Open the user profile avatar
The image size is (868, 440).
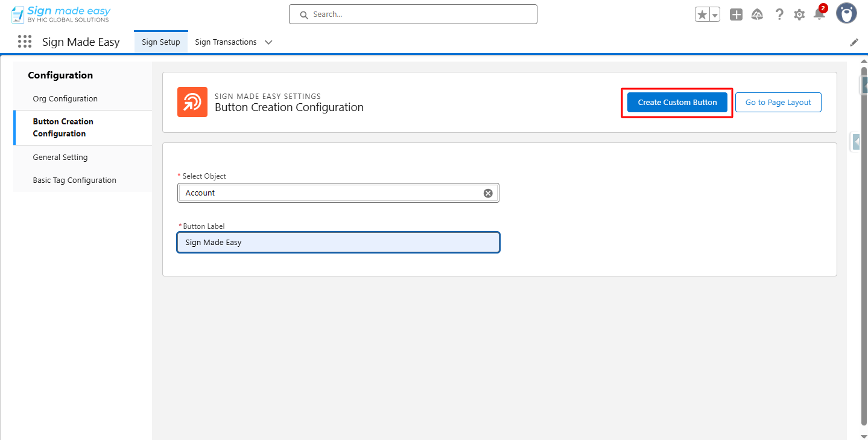pyautogui.click(x=846, y=13)
